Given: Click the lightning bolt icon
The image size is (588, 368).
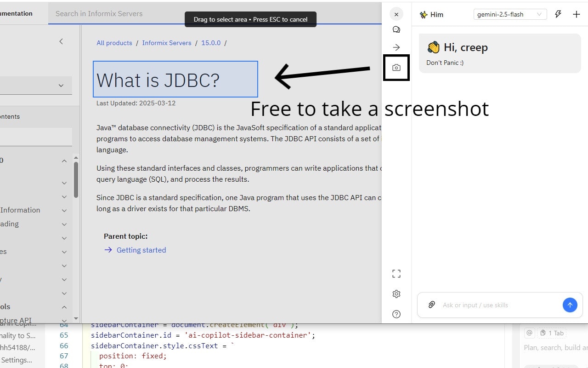Looking at the screenshot, I should click(x=558, y=14).
